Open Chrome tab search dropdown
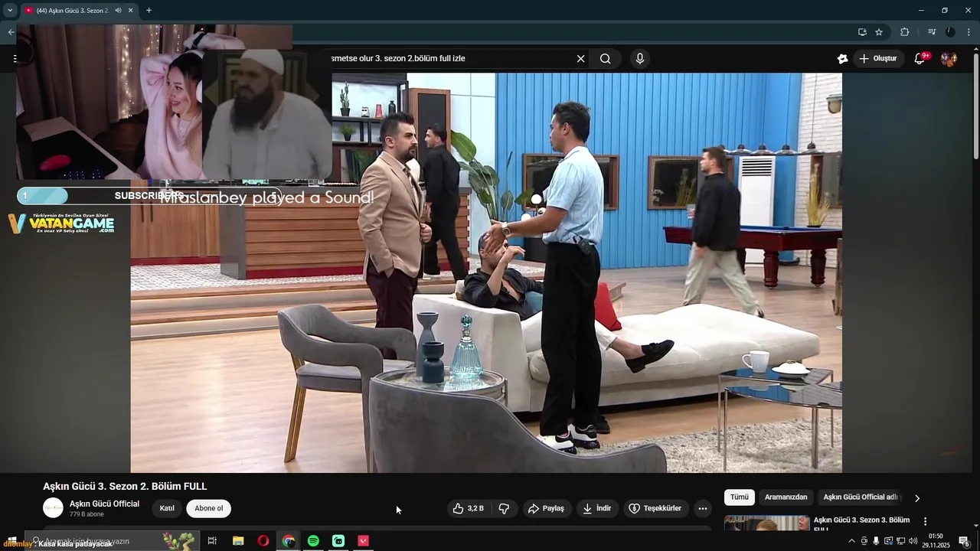The height and width of the screenshot is (551, 980). pyautogui.click(x=10, y=11)
